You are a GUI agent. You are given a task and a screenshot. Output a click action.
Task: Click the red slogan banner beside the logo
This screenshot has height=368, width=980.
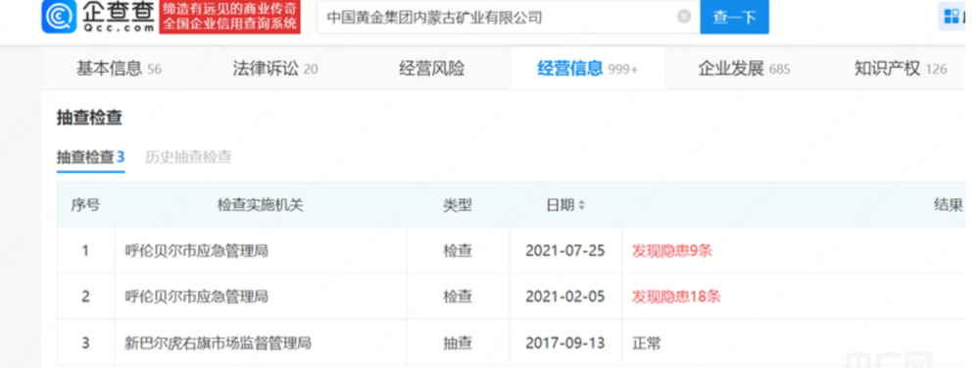point(230,17)
